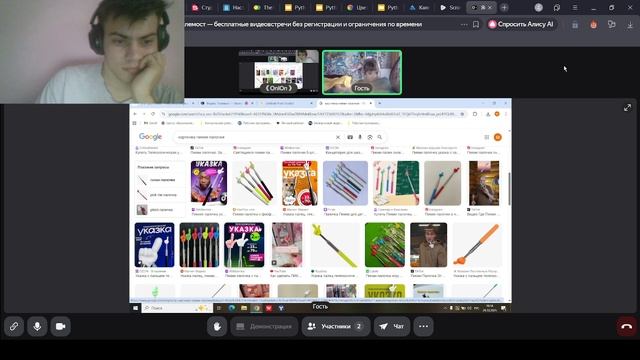Click Спросить Алису AI button

tap(521, 24)
